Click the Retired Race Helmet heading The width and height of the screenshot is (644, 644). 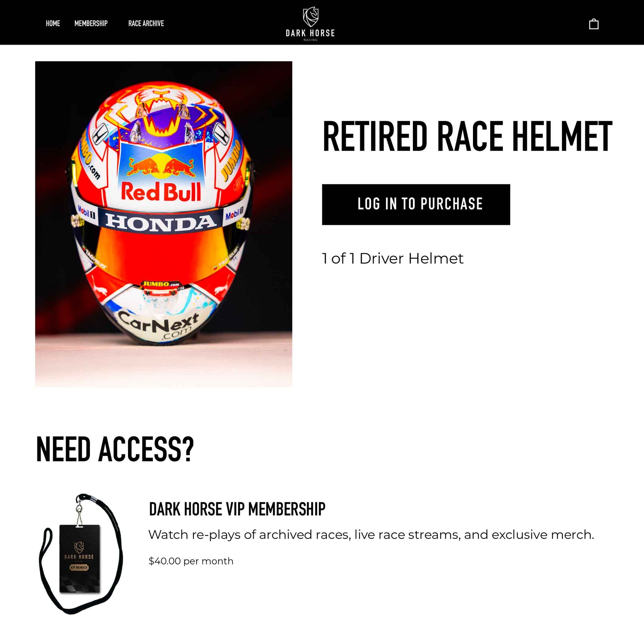click(x=467, y=136)
